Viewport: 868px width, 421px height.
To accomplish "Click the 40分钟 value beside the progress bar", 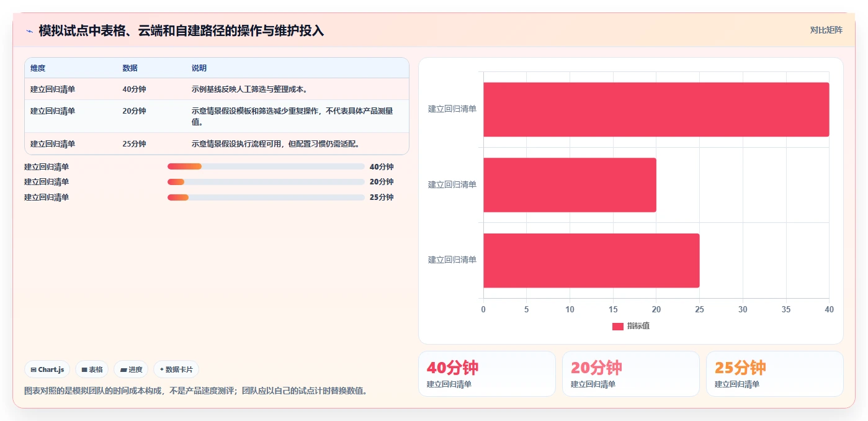I will coord(382,167).
